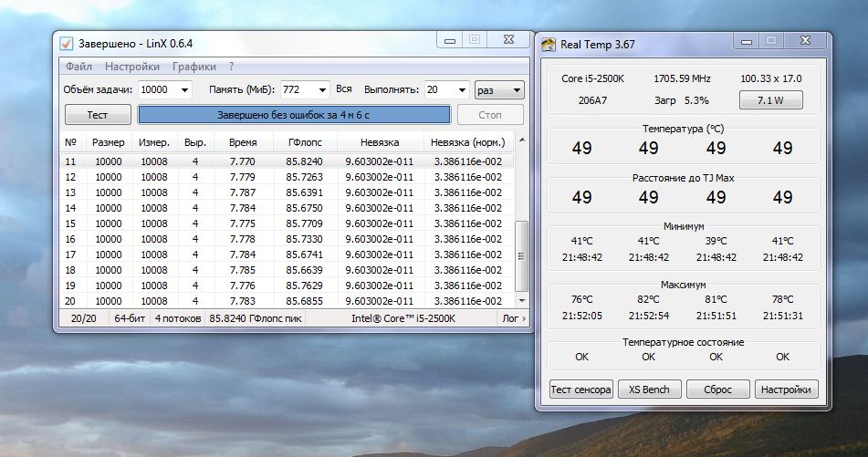Open the Лог expander in status bar
This screenshot has height=457, width=868.
[514, 318]
